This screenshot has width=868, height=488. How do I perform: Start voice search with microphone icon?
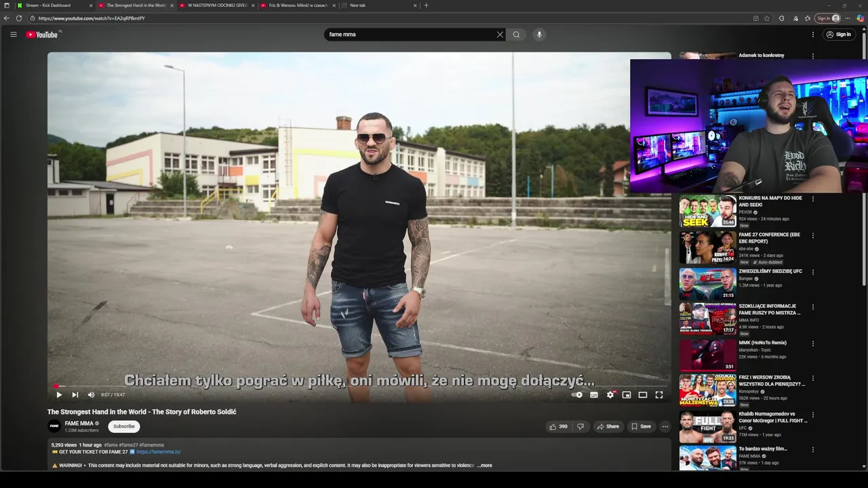click(x=539, y=35)
